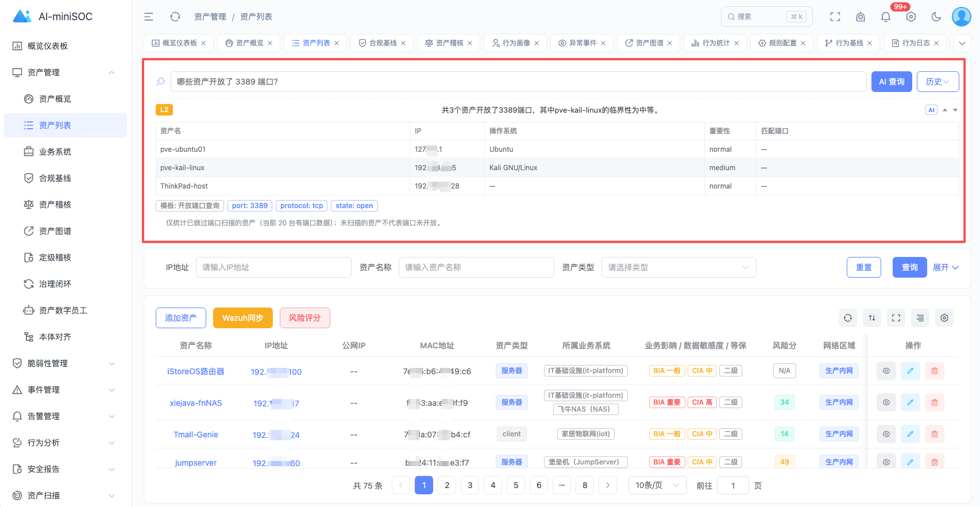The image size is (980, 507).
Task: View details of iStoreOS路由器 eye icon
Action: (886, 371)
